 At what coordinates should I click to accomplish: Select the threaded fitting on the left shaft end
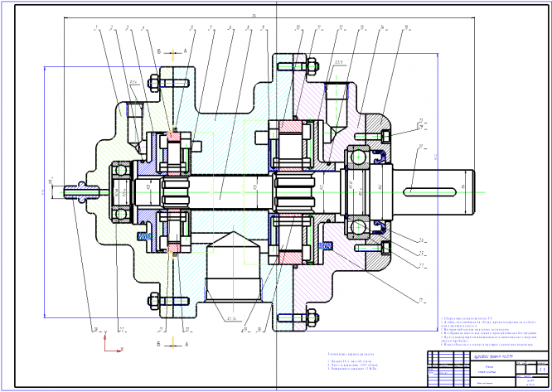80,192
